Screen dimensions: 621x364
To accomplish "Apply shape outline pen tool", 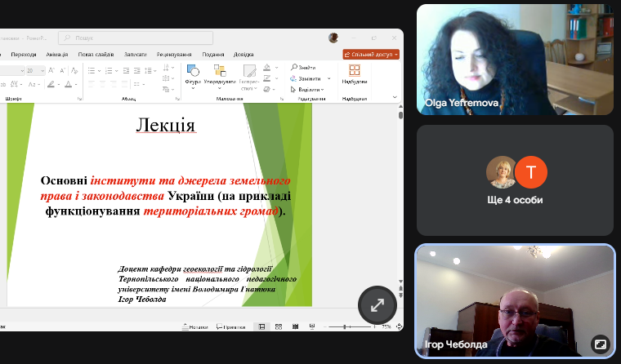I will [267, 78].
